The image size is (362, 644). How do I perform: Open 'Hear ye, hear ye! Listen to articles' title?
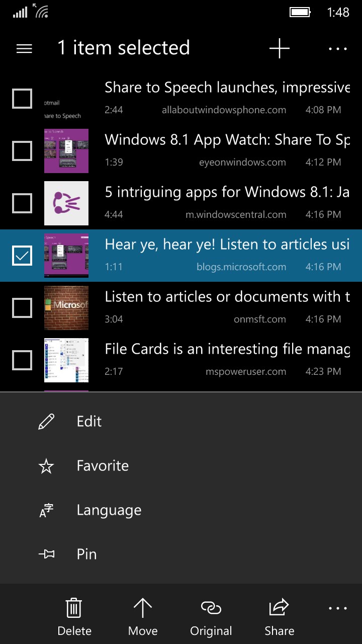(227, 245)
